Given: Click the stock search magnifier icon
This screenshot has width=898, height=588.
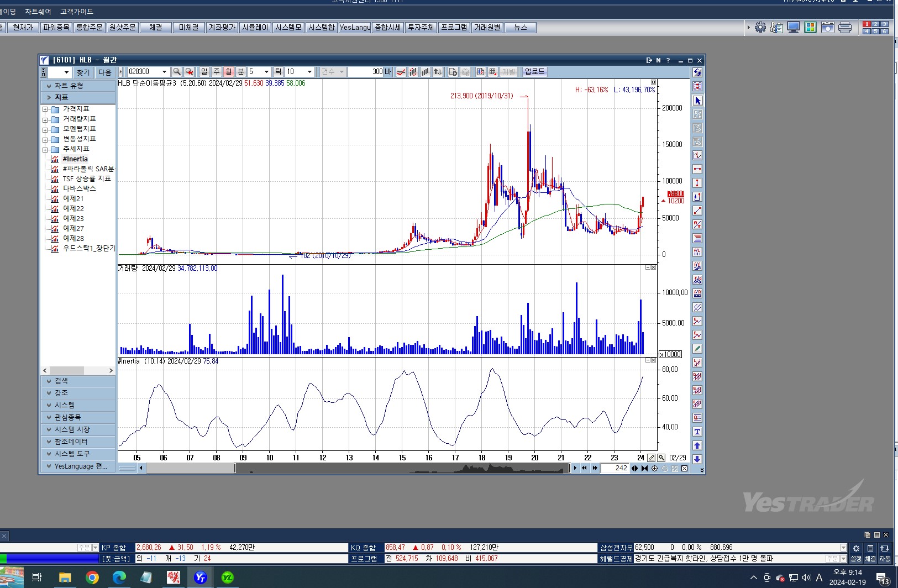Looking at the screenshot, I should (177, 72).
